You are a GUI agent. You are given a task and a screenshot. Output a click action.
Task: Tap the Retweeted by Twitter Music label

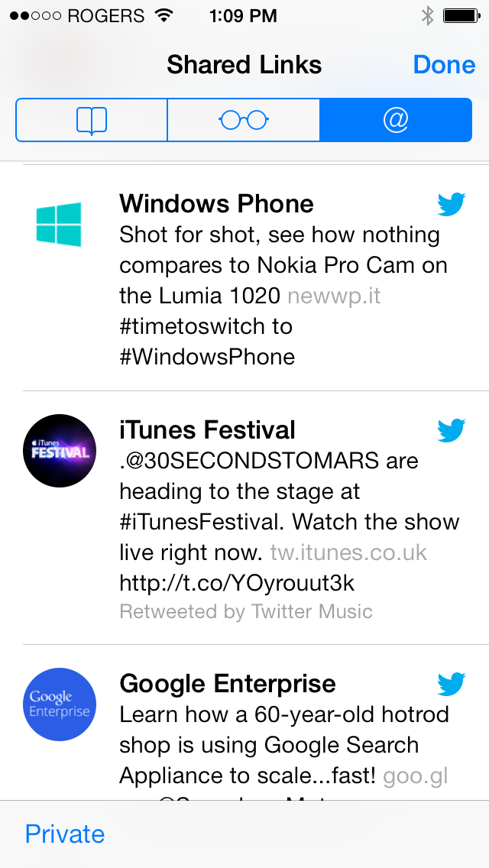tap(246, 612)
